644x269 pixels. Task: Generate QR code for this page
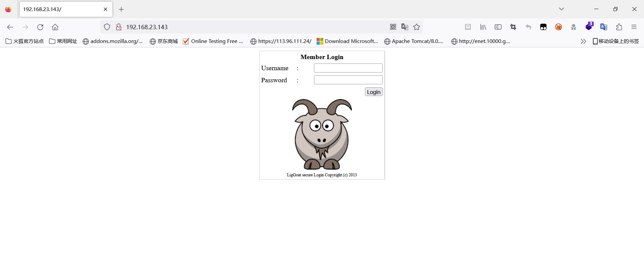[393, 27]
